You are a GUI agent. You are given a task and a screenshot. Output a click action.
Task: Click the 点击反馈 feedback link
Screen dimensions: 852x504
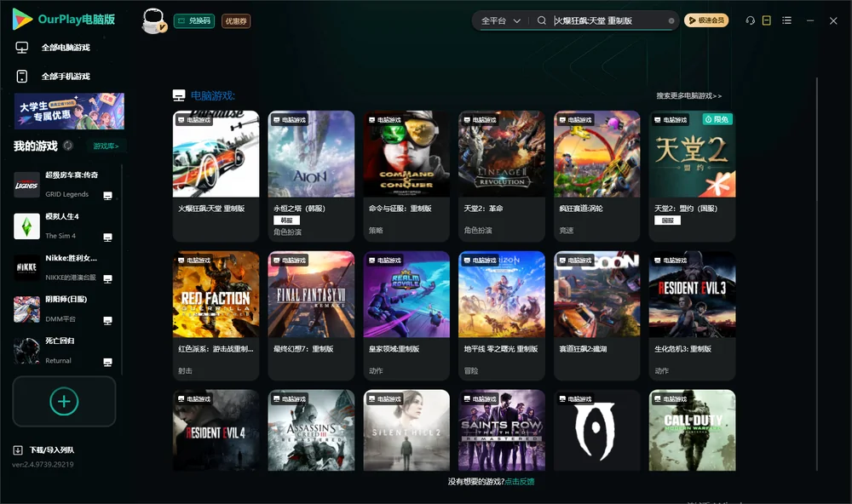point(520,481)
